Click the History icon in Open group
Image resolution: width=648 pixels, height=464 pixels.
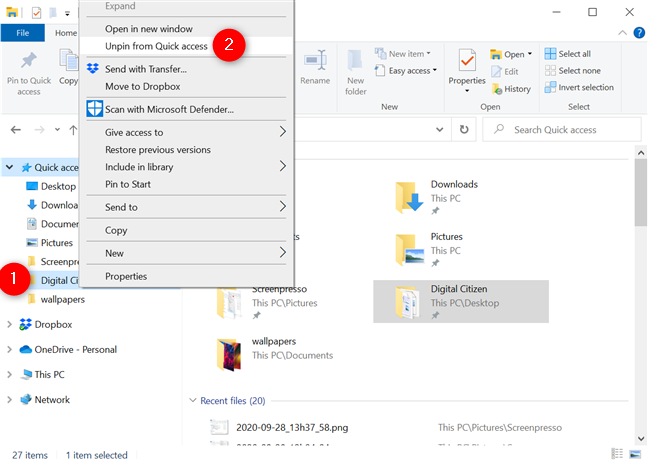(511, 89)
